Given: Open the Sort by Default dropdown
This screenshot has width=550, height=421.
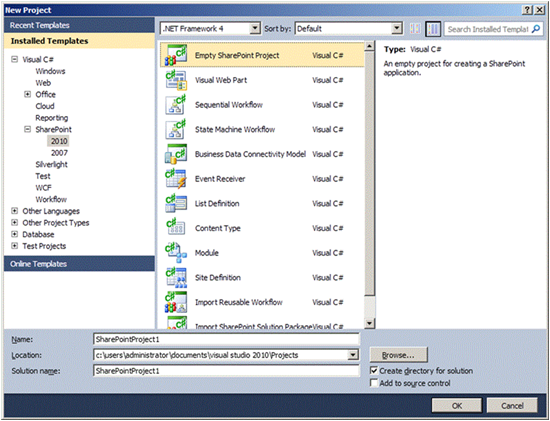Looking at the screenshot, I should (396, 28).
